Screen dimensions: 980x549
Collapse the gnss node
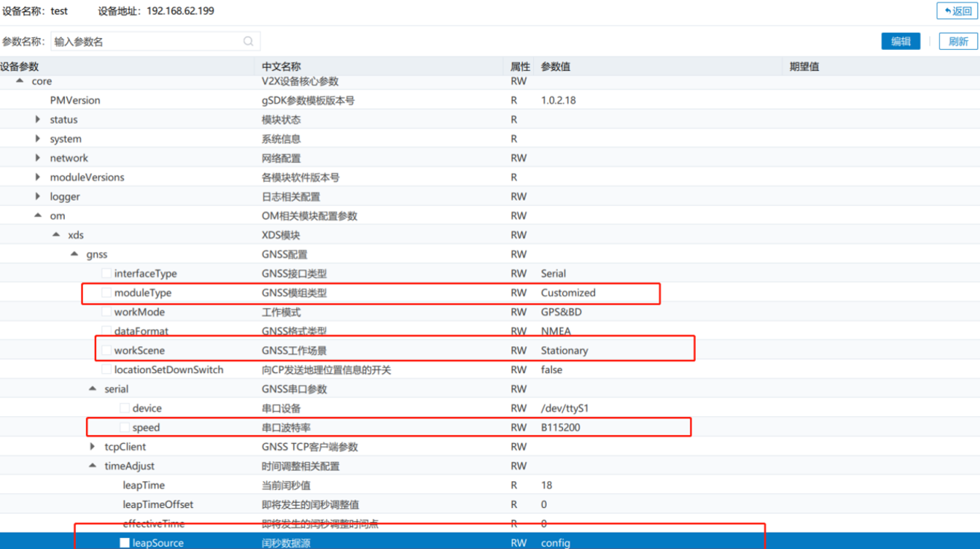pos(75,254)
